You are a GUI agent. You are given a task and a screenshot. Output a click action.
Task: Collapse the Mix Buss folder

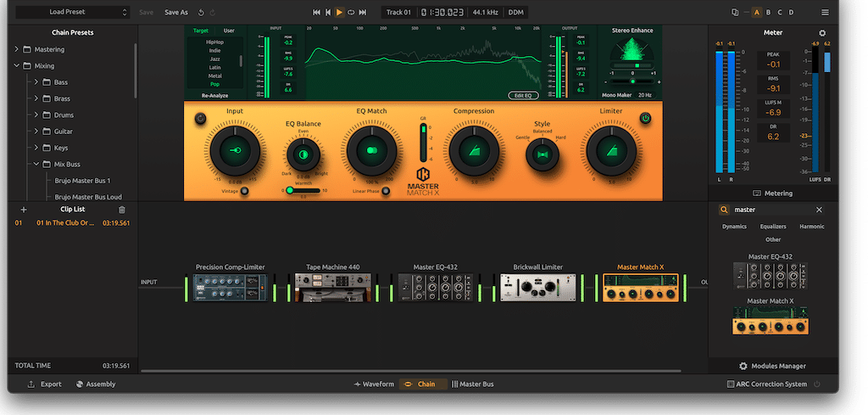(36, 164)
